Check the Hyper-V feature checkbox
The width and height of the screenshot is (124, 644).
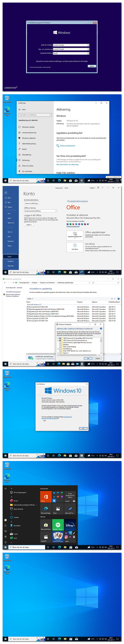pos(60,353)
